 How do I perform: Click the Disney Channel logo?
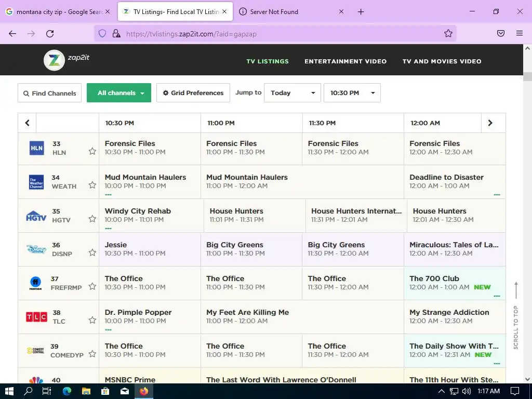pos(36,249)
